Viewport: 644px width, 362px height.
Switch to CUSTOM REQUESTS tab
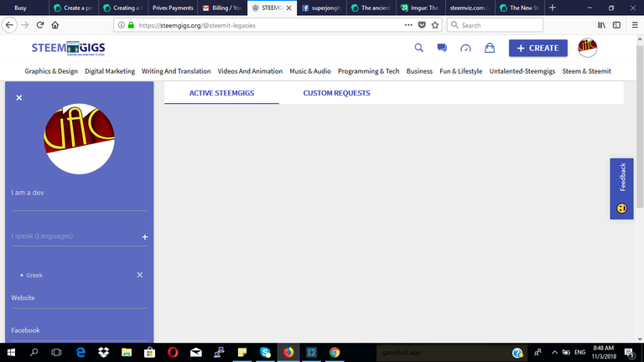coord(336,93)
